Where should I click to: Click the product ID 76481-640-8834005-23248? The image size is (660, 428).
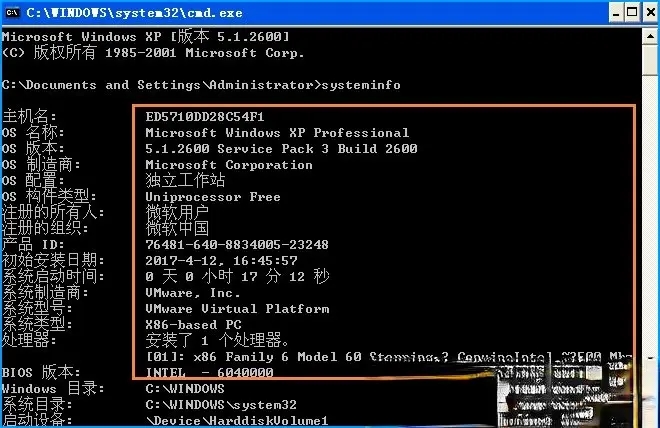coord(237,245)
